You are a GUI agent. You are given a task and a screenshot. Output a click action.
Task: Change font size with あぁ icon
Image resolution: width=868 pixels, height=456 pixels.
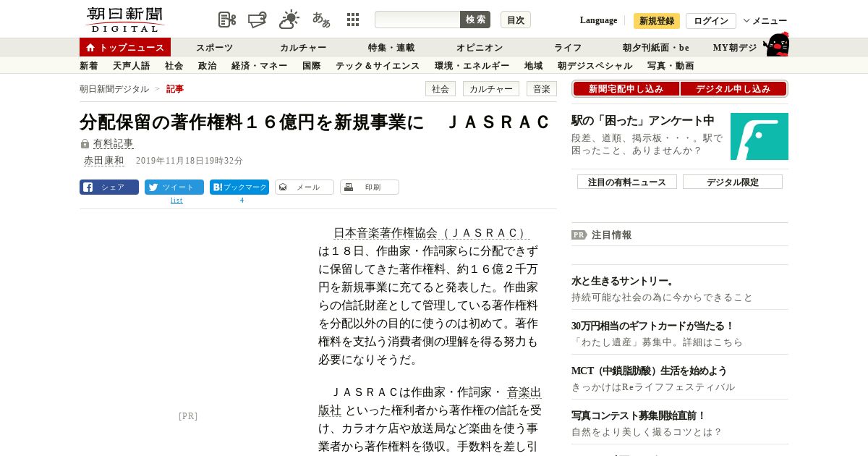tap(321, 20)
